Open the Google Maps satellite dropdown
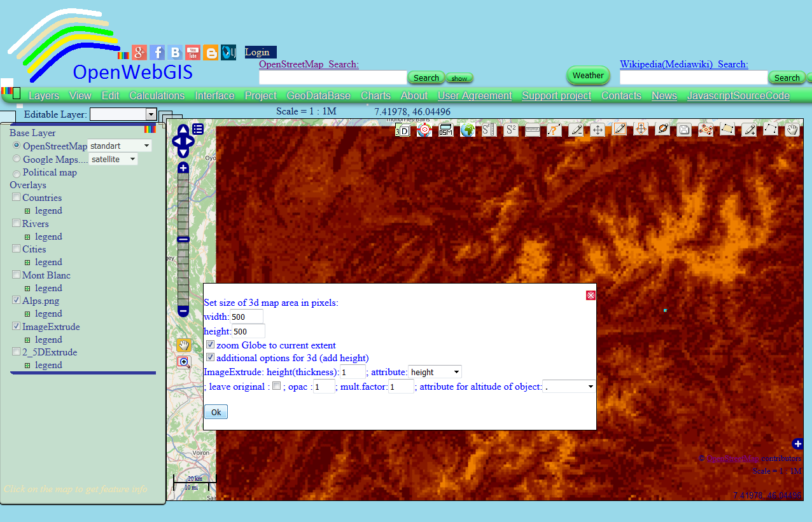Screen dimensions: 812x522 click(x=113, y=159)
